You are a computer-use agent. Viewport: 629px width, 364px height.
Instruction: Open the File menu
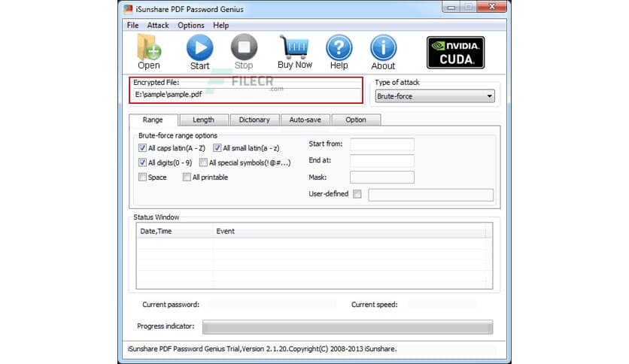point(132,26)
